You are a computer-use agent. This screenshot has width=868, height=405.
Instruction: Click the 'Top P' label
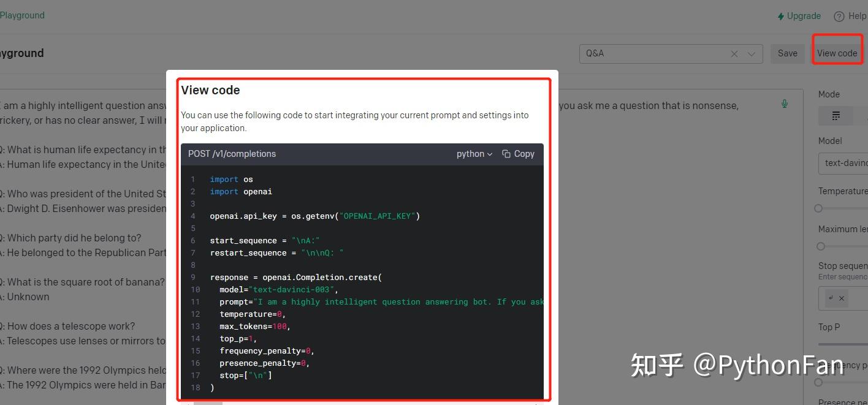pyautogui.click(x=829, y=327)
